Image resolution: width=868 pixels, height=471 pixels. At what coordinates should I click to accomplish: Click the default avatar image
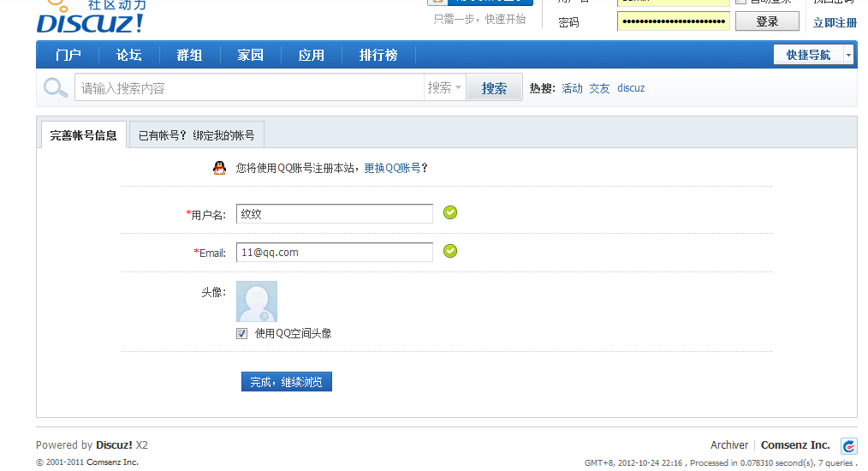point(257,301)
